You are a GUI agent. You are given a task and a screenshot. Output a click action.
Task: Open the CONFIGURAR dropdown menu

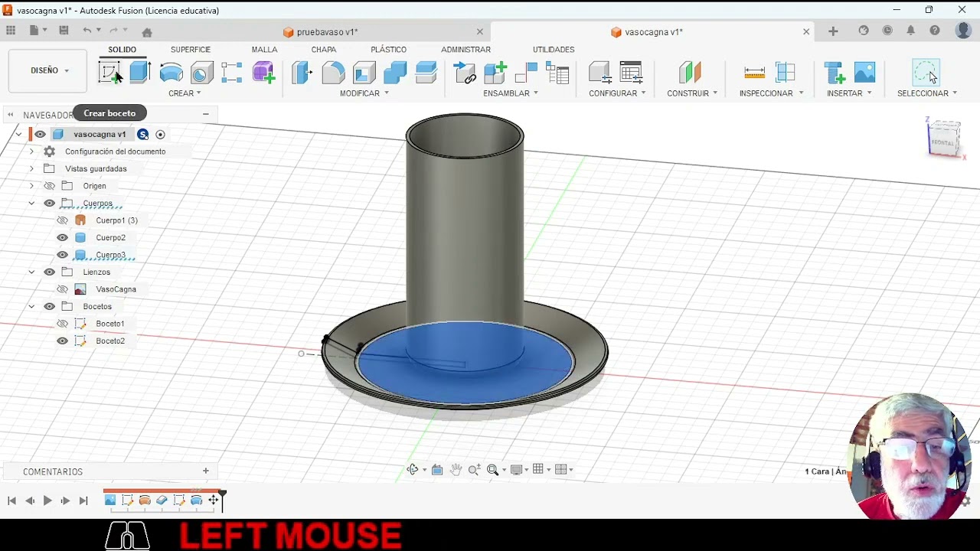coord(617,93)
